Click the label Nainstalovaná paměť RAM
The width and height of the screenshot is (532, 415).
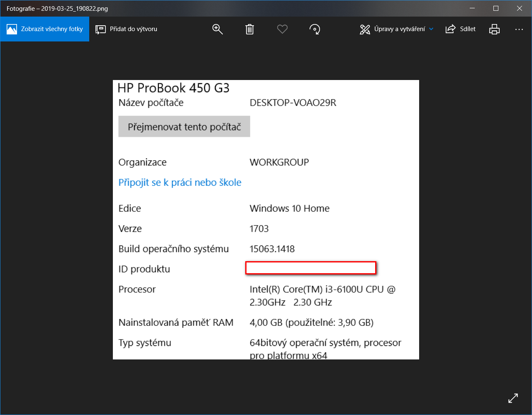[176, 323]
